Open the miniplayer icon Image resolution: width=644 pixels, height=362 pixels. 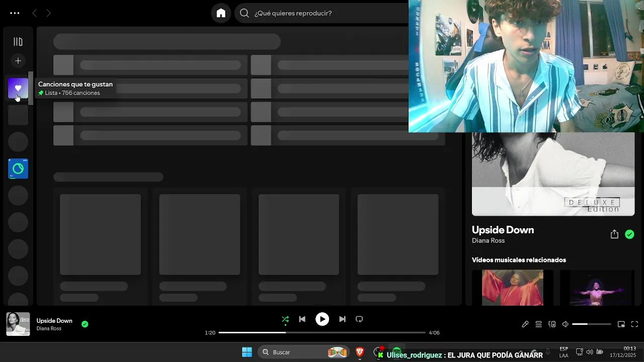coord(621,324)
